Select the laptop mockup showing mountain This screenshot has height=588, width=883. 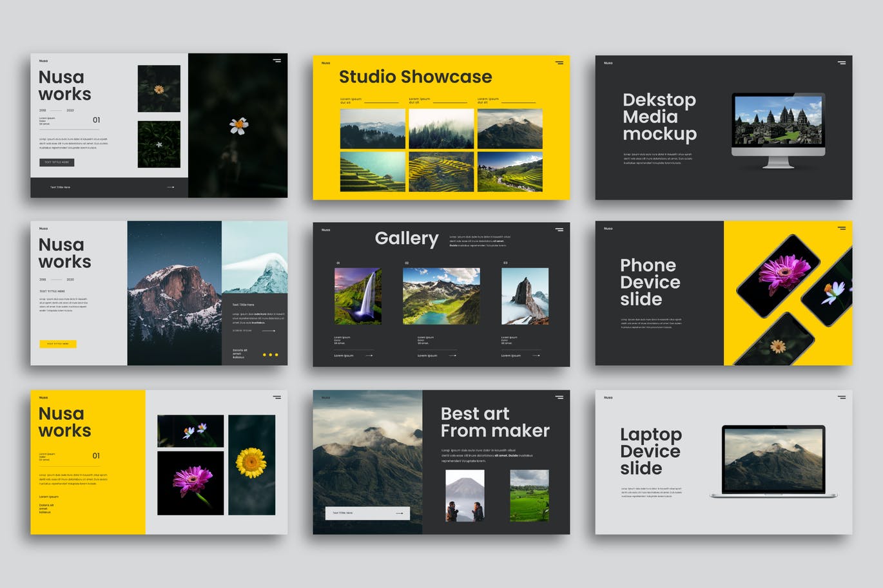773,461
